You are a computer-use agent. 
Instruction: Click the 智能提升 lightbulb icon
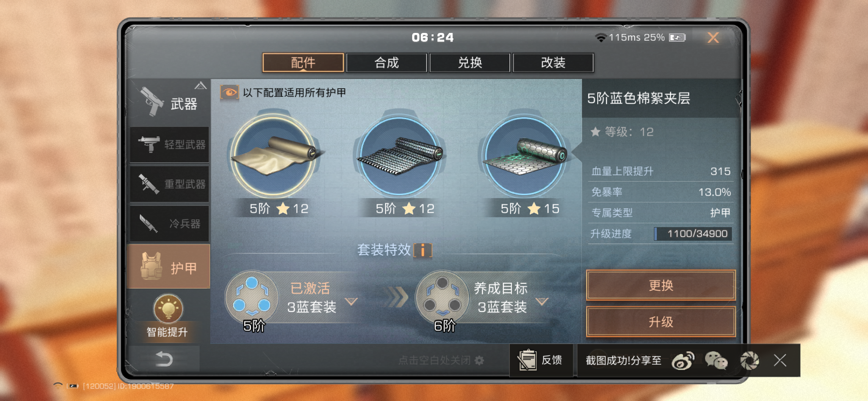click(168, 308)
